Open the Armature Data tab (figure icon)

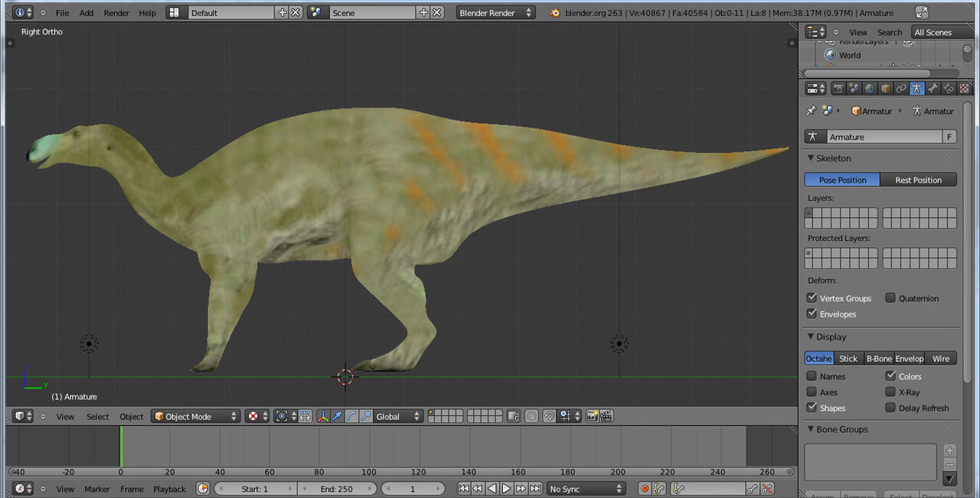917,89
